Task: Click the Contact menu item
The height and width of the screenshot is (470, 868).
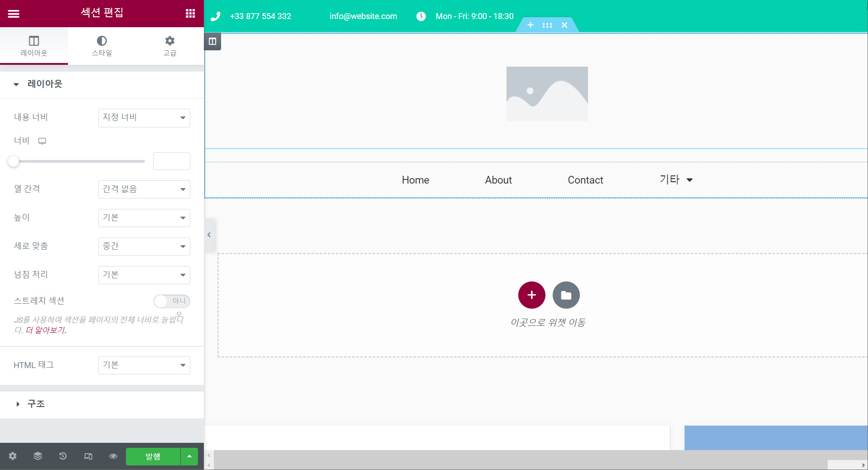Action: [x=585, y=180]
